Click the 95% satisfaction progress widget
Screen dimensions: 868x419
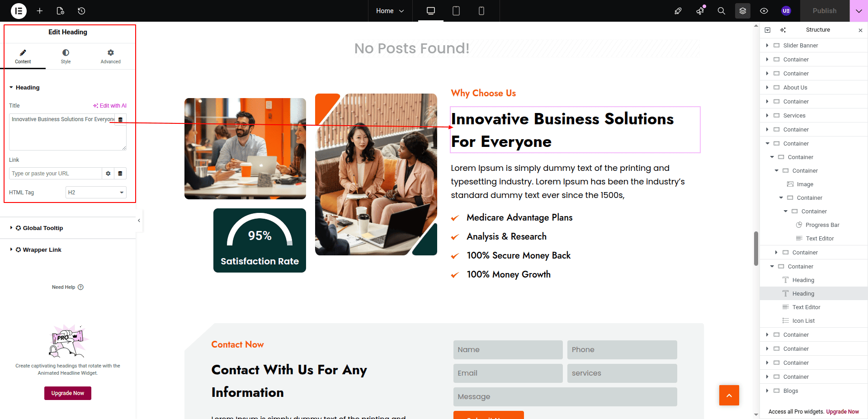click(x=259, y=240)
